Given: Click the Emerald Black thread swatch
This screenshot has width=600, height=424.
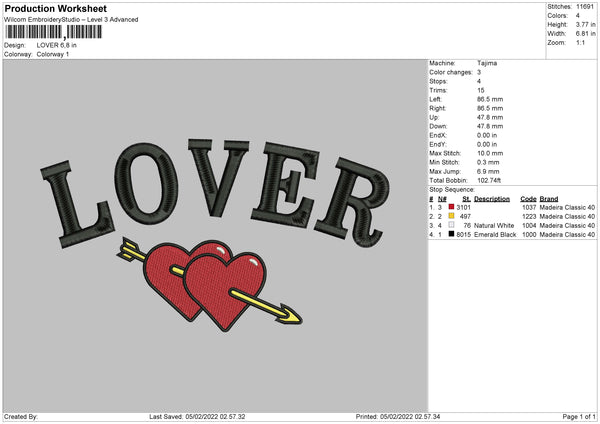Looking at the screenshot, I should [x=452, y=234].
